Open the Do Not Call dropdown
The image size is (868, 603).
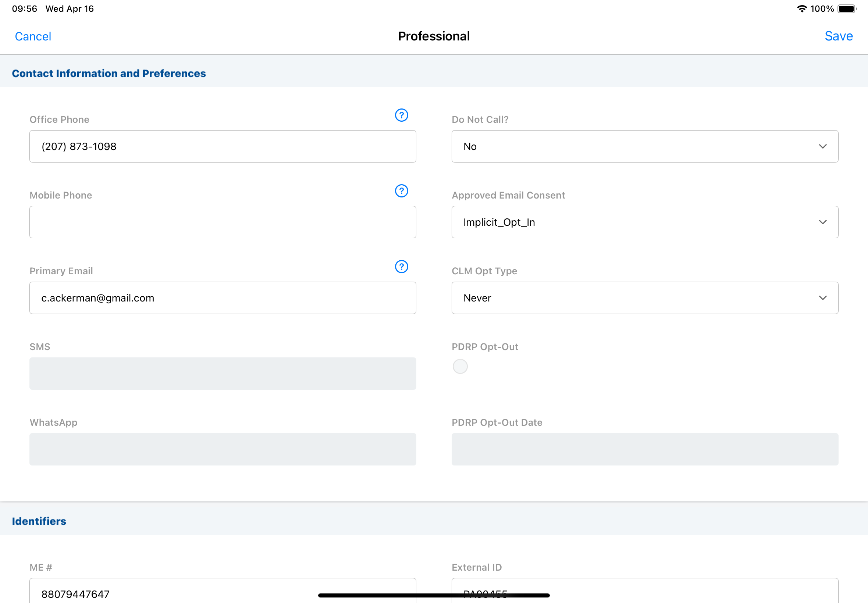point(645,147)
